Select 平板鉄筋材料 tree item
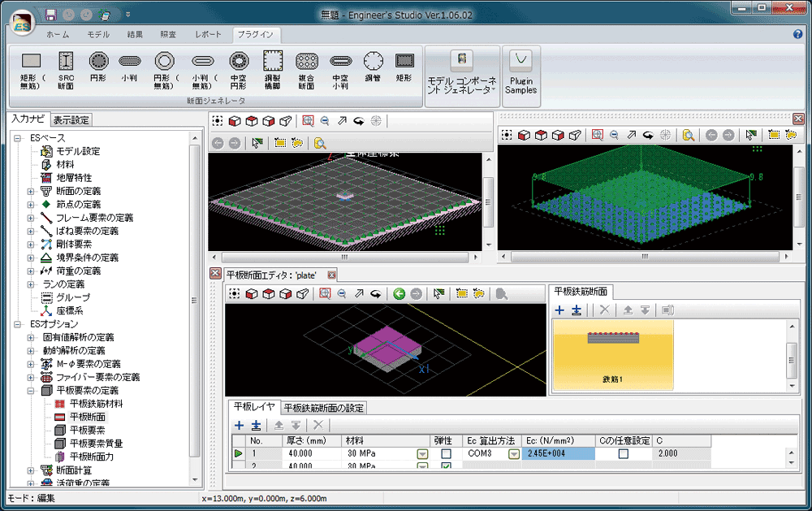This screenshot has width=812, height=511. [x=96, y=404]
